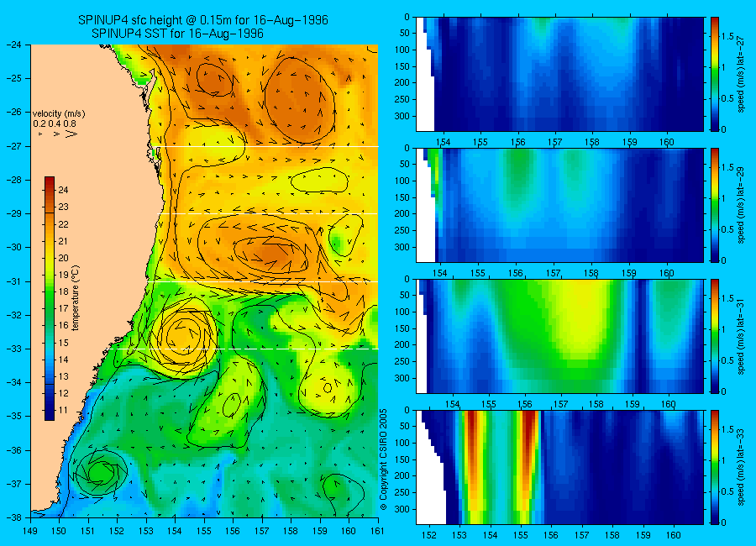756x546 pixels.
Task: Click the -27 latitude label on the map axis
Action: click(x=13, y=146)
